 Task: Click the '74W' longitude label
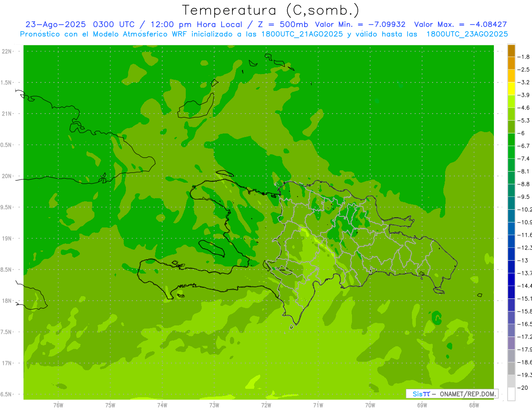162,405
